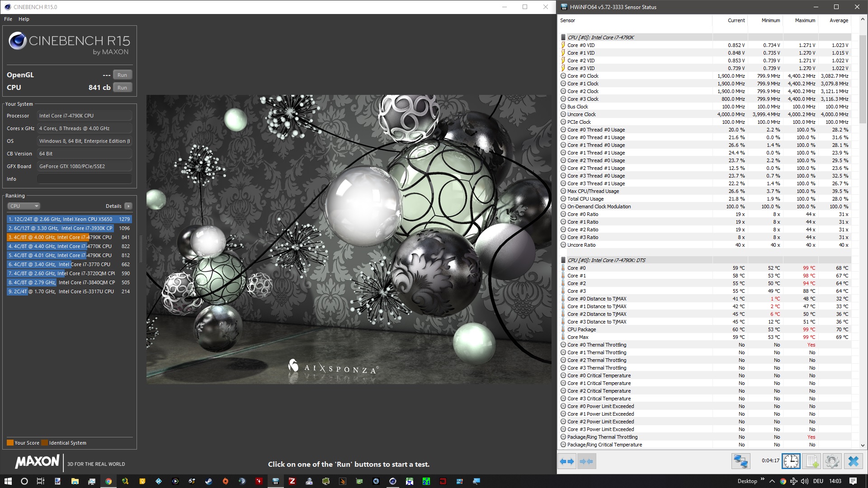Screen dimensions: 868x488
Task: Open the Help menu
Action: tap(24, 19)
